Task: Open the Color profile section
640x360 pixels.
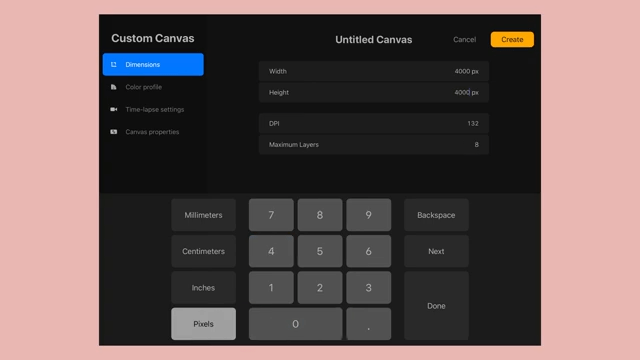Action: click(153, 87)
